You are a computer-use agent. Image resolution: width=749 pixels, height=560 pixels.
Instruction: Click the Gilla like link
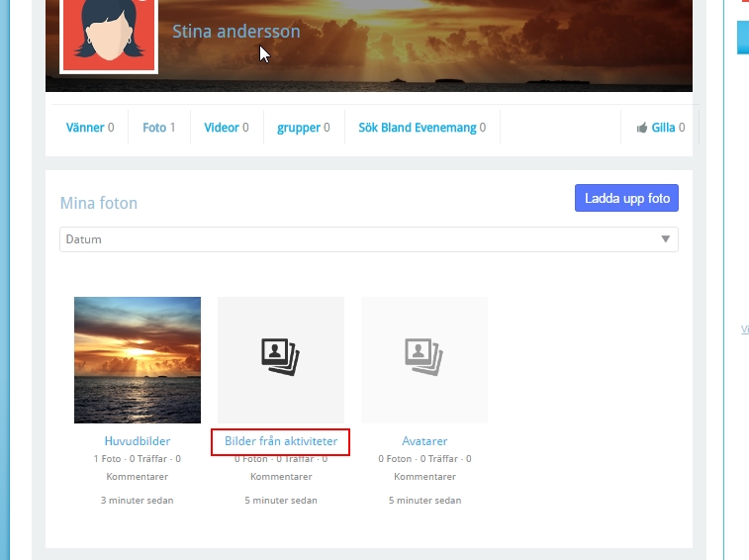coord(663,128)
